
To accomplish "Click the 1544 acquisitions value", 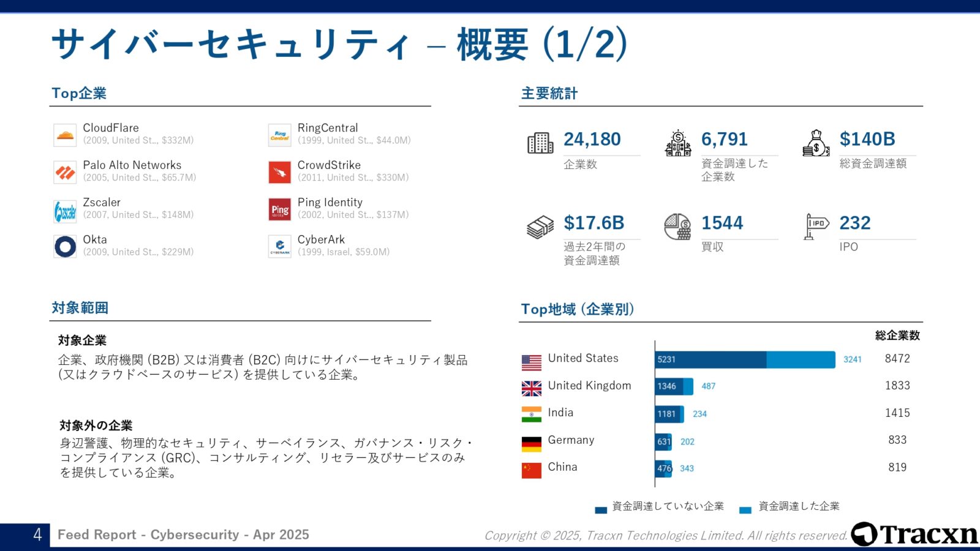I will (x=722, y=223).
